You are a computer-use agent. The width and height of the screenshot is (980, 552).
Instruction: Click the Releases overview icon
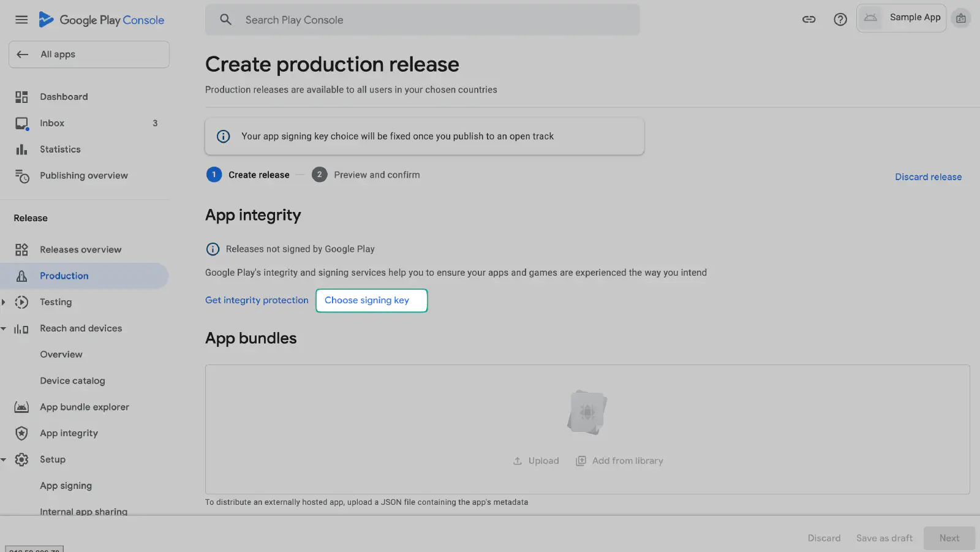click(21, 249)
